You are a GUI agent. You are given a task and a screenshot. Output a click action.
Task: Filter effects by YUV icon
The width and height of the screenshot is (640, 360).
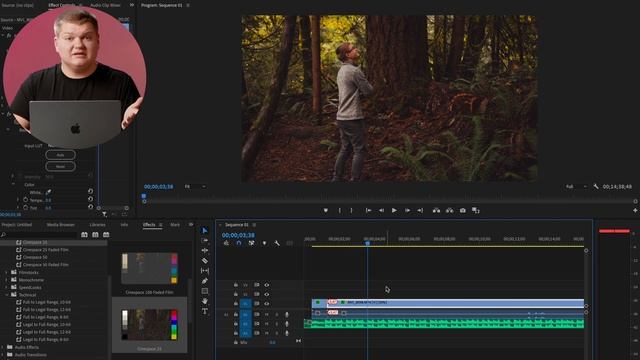106,235
